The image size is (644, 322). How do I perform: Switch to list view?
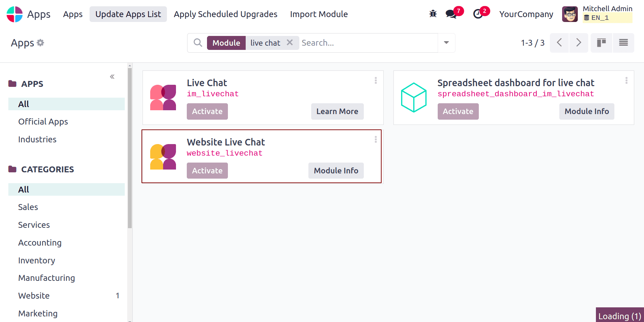click(623, 43)
